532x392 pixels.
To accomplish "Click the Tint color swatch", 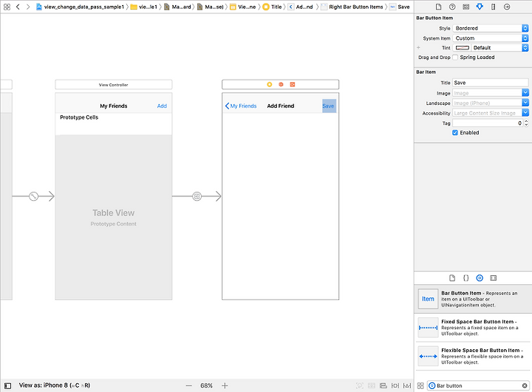I will (x=462, y=48).
